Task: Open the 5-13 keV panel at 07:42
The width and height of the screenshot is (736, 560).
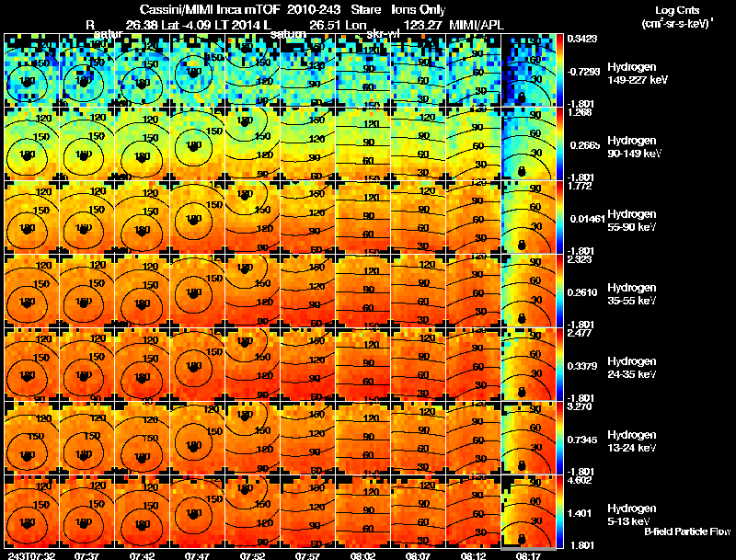Action: coord(142,511)
